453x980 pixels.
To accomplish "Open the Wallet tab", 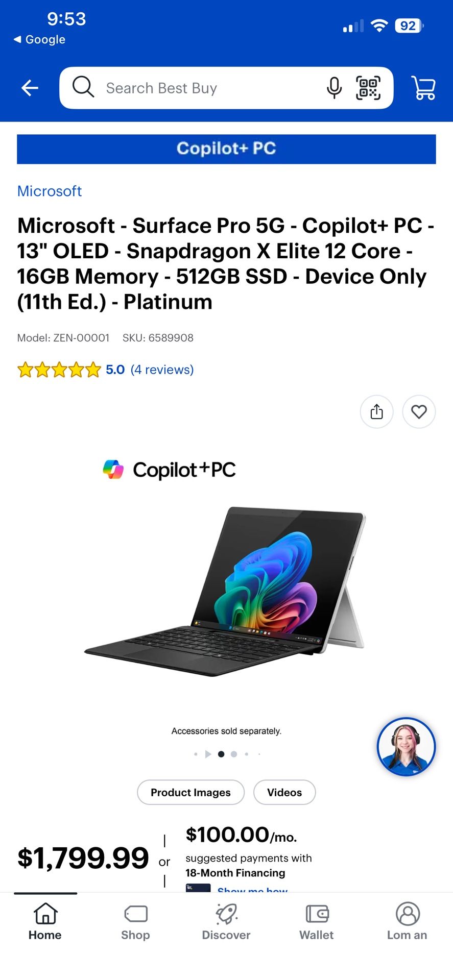I will pos(317,922).
